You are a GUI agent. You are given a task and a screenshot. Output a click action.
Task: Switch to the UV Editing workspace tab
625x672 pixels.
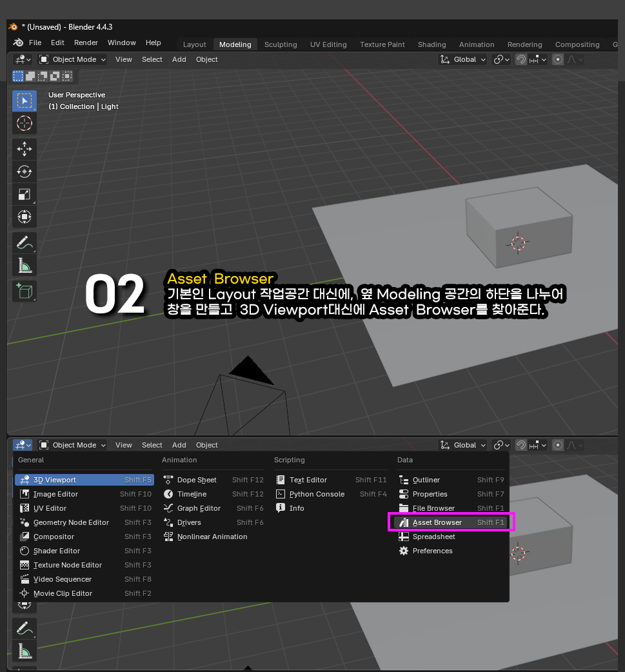click(328, 44)
